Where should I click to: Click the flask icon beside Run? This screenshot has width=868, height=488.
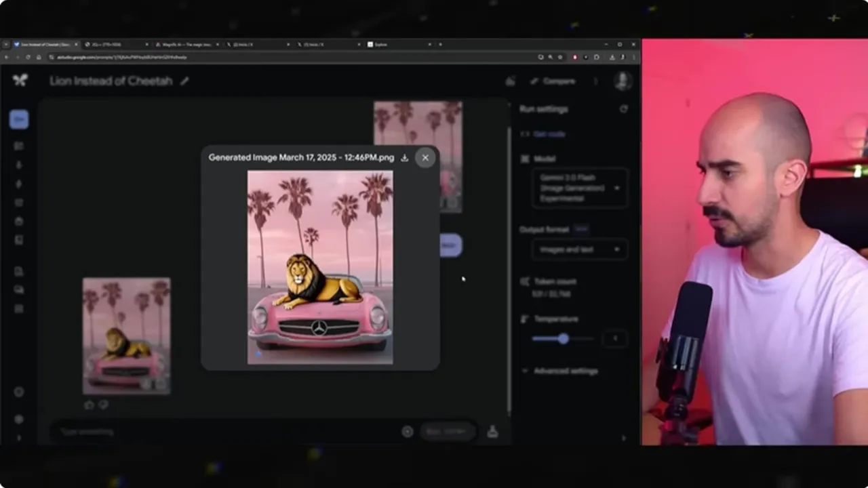click(x=492, y=431)
